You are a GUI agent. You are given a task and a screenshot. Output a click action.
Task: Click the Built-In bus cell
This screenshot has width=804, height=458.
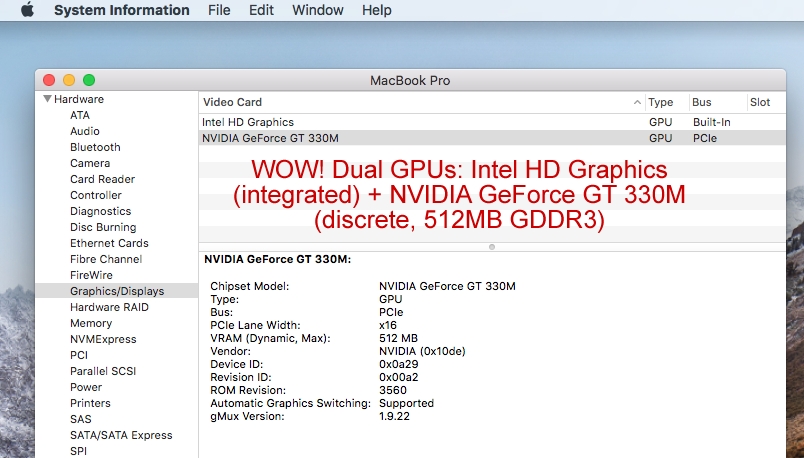pyautogui.click(x=712, y=122)
